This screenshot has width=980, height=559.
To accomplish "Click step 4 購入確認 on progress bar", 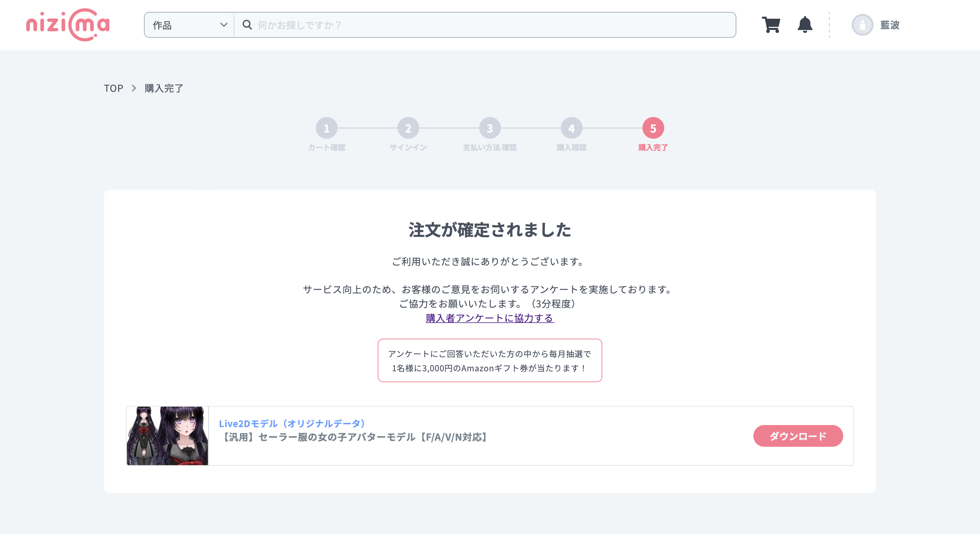I will click(x=571, y=128).
